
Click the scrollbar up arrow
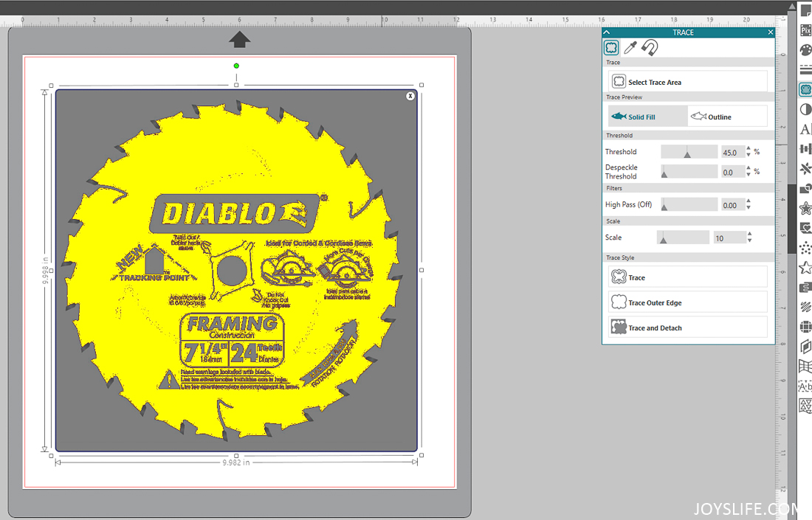[792, 6]
